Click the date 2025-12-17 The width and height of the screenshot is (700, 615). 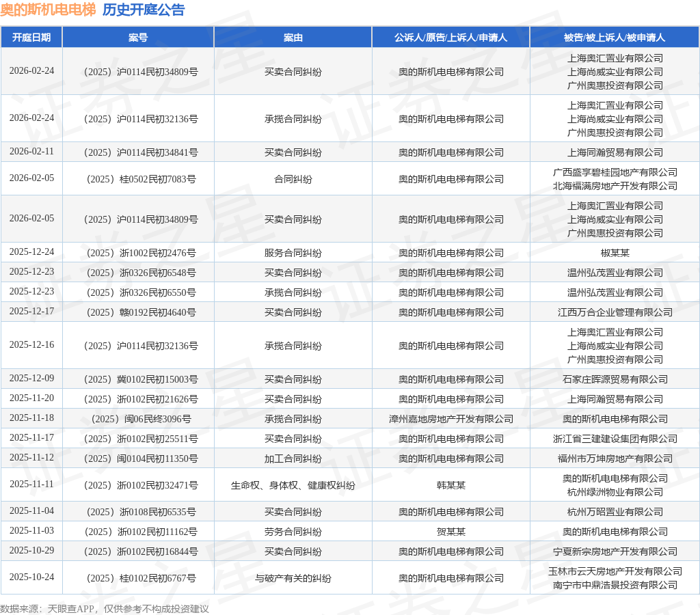[31, 311]
